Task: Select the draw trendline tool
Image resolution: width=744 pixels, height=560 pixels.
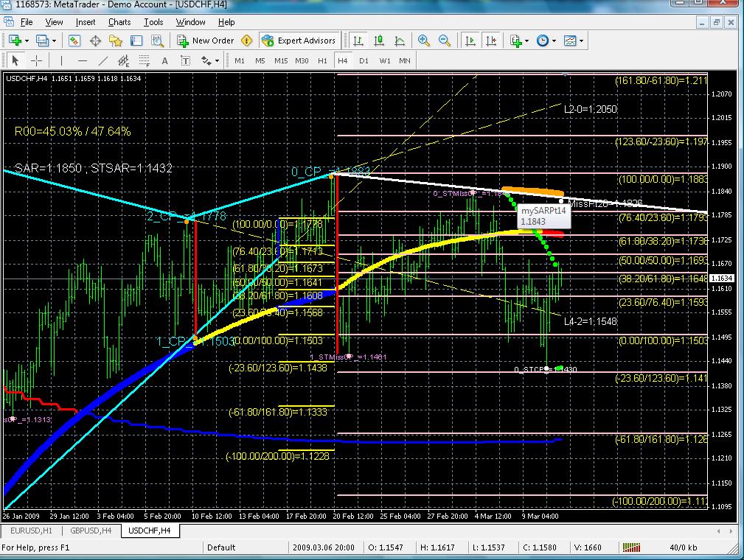Action: click(x=104, y=60)
